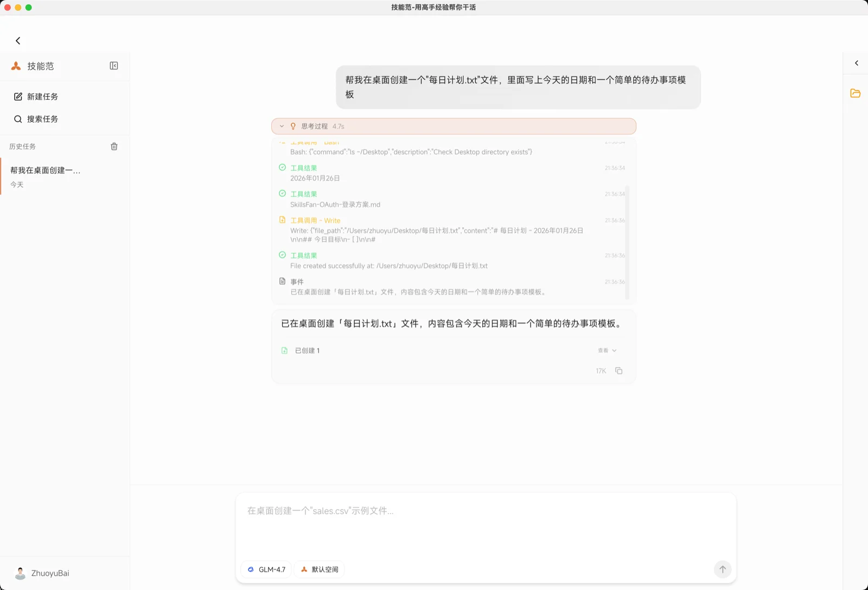Collapse the 思考过程 panel with its chevron
Viewport: 868px width, 590px height.
(x=282, y=126)
